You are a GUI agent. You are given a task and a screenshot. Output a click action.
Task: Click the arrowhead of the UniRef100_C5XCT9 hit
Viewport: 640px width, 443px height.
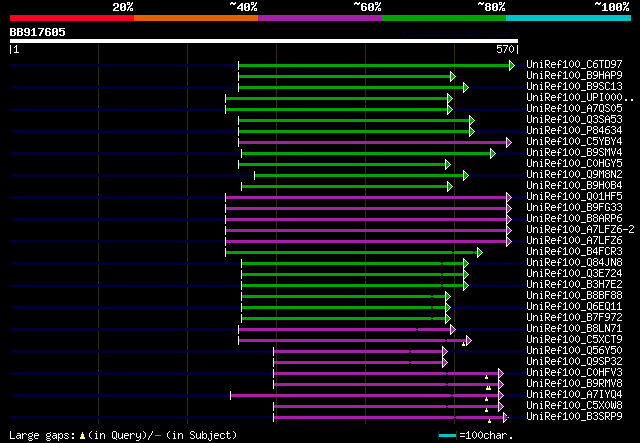[469, 341]
